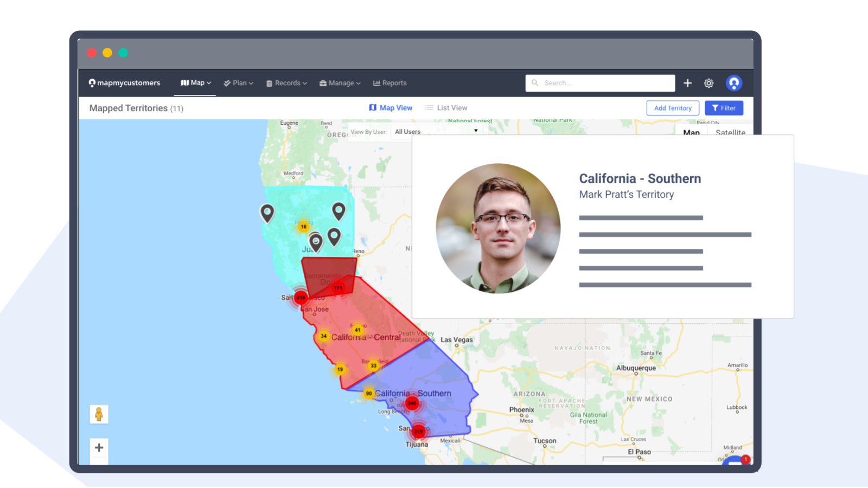Select gray pin in top-right of cyan territory
This screenshot has height=488, width=868.
(339, 211)
